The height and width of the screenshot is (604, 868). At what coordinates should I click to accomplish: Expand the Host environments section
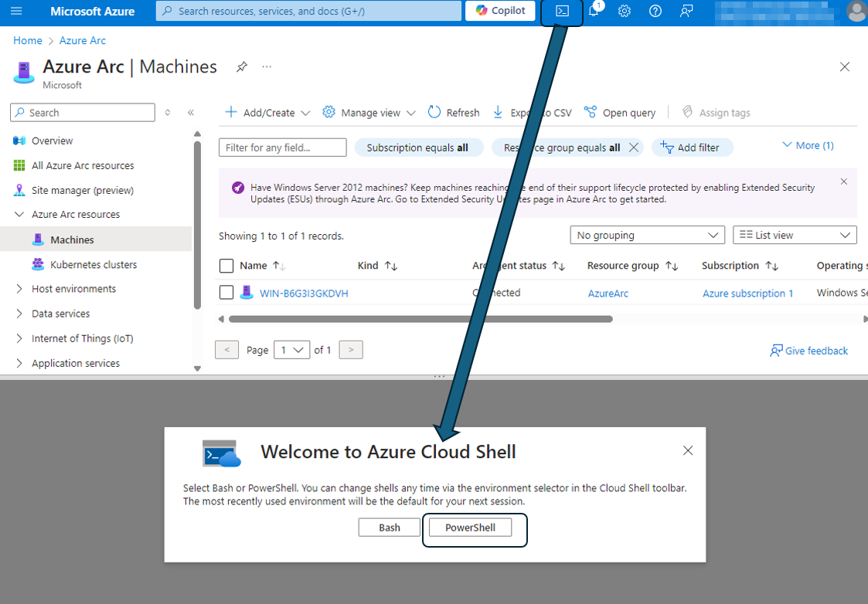coord(73,288)
